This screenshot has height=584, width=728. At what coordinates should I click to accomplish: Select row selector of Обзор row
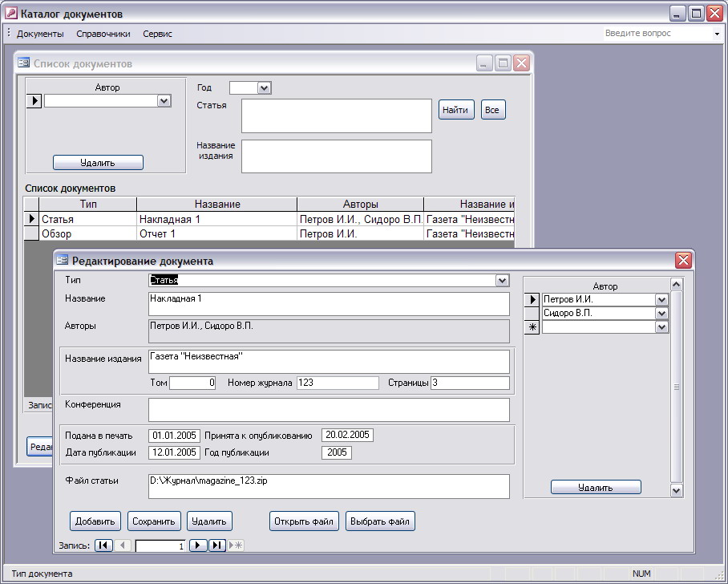pyautogui.click(x=31, y=233)
